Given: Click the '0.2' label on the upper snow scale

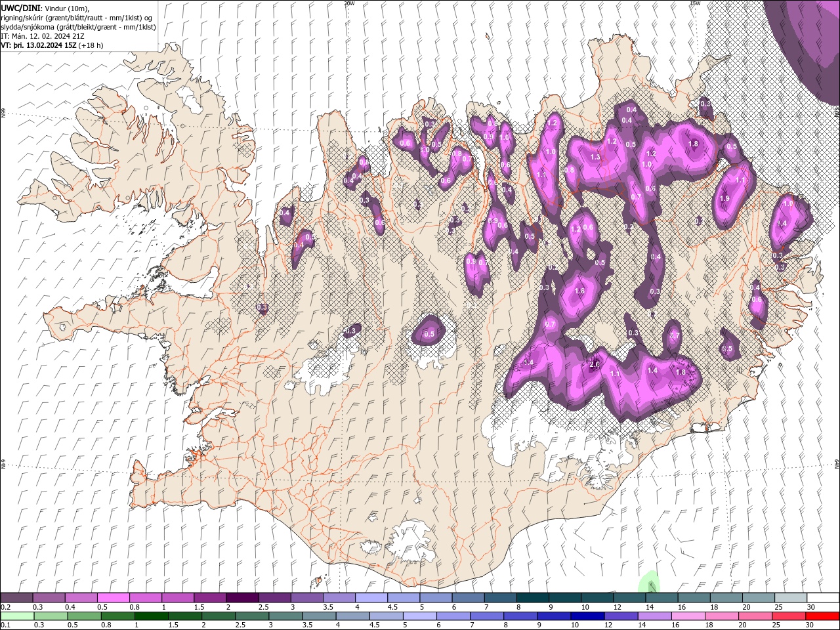Looking at the screenshot, I should 6,607.
